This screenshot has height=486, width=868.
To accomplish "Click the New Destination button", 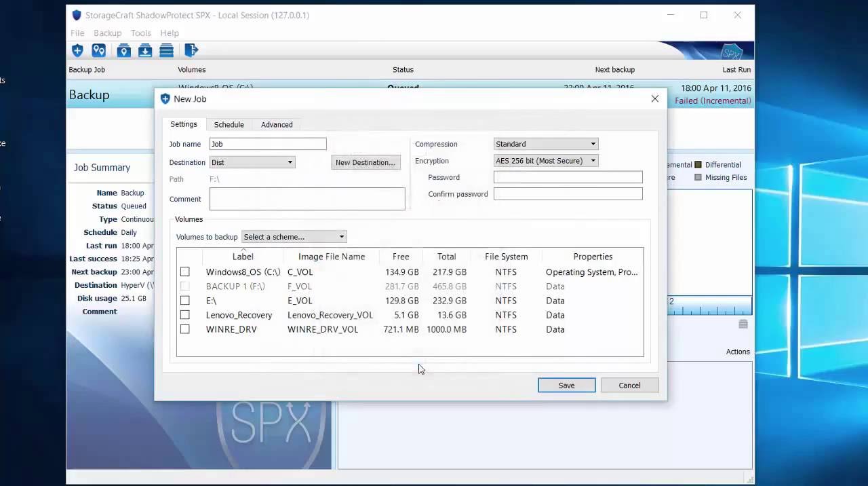I will 366,162.
